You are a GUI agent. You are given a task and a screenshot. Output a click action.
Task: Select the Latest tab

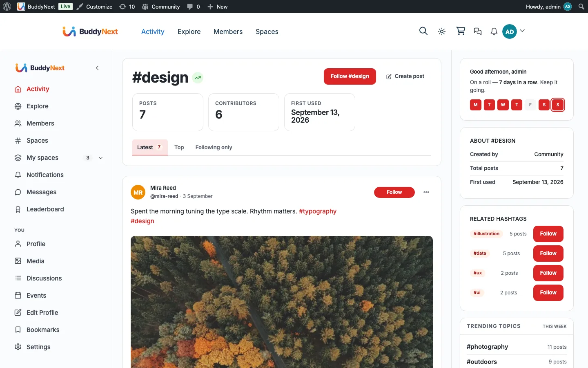(x=150, y=147)
